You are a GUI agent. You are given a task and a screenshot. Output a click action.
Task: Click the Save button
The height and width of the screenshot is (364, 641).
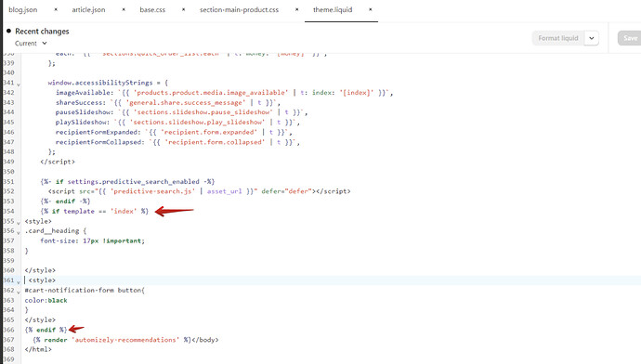630,38
